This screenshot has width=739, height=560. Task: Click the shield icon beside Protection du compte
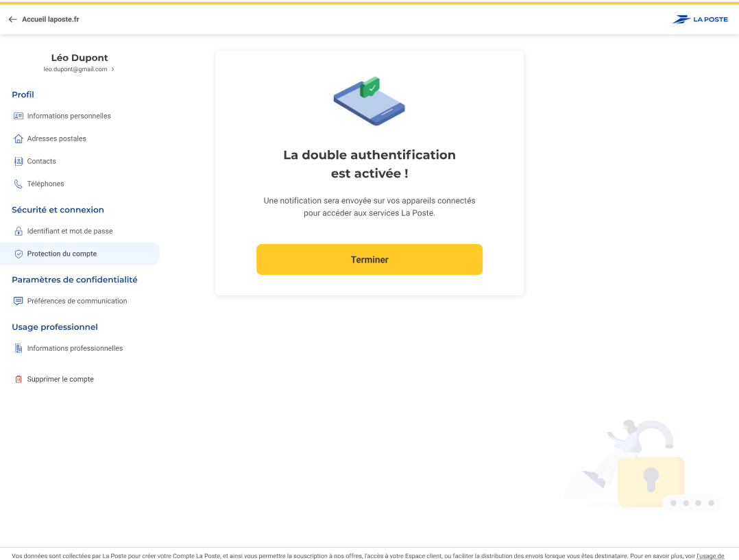tap(19, 254)
